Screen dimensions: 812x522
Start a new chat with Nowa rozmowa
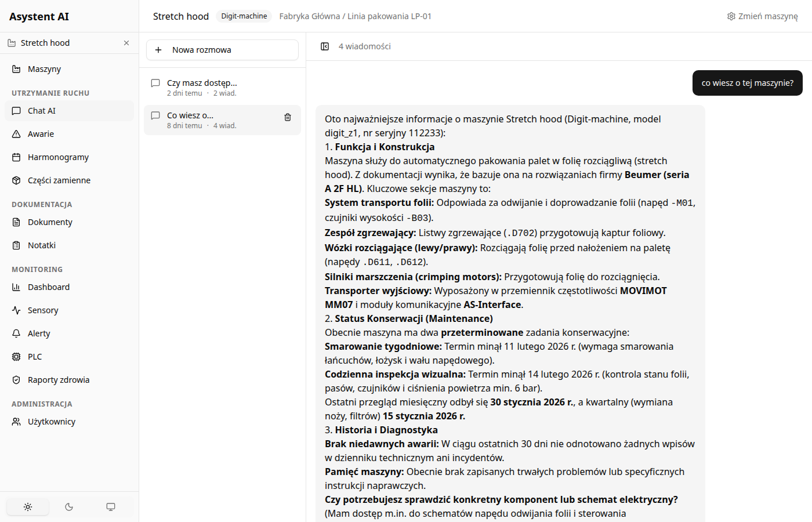[x=222, y=50]
